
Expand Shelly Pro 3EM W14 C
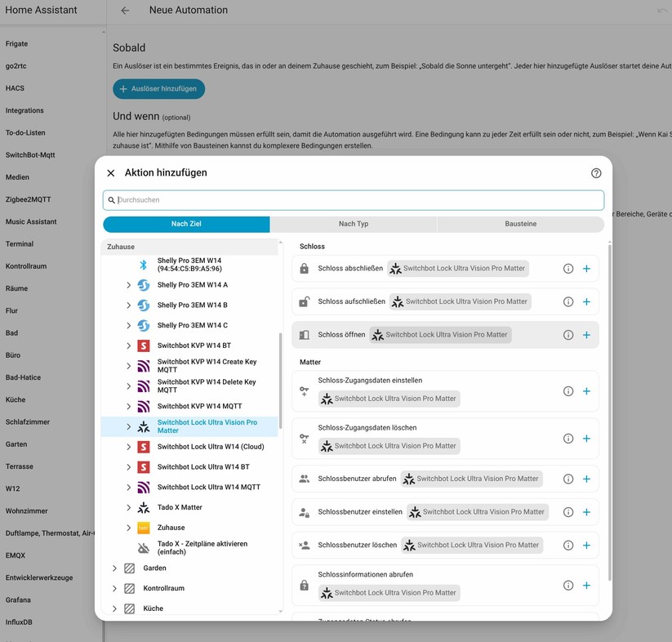pos(128,325)
